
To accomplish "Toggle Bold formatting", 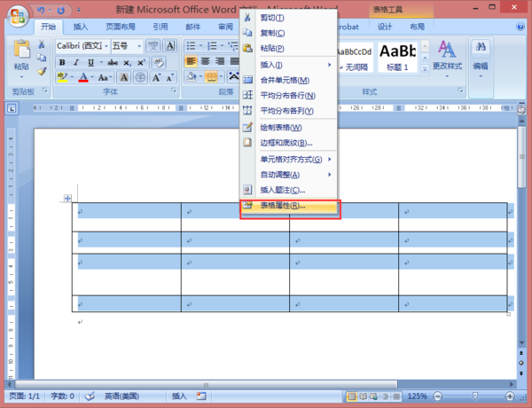I will click(x=62, y=62).
